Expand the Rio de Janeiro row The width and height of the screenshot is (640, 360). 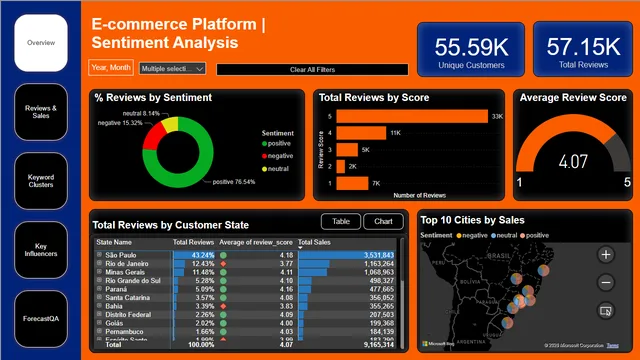[99, 263]
